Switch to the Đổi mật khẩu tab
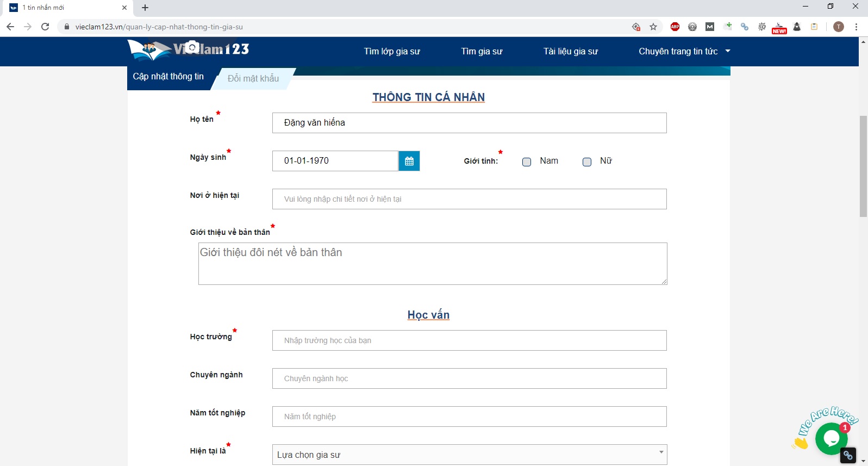 click(253, 78)
